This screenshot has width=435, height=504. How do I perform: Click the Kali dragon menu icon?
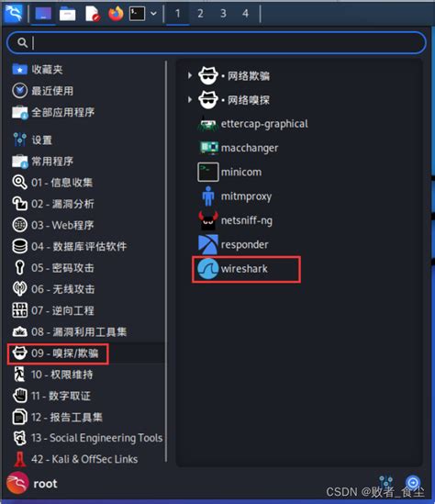13,14
